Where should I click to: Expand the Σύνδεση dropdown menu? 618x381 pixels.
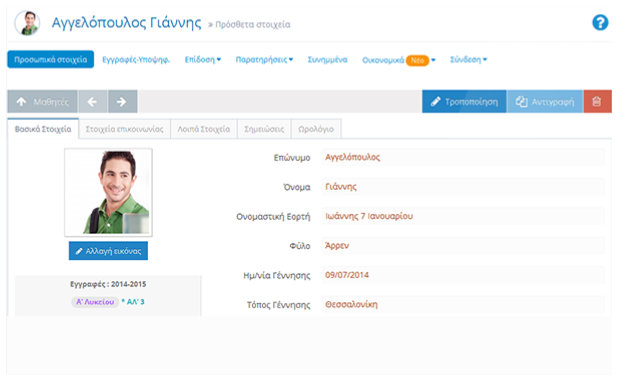[x=469, y=59]
